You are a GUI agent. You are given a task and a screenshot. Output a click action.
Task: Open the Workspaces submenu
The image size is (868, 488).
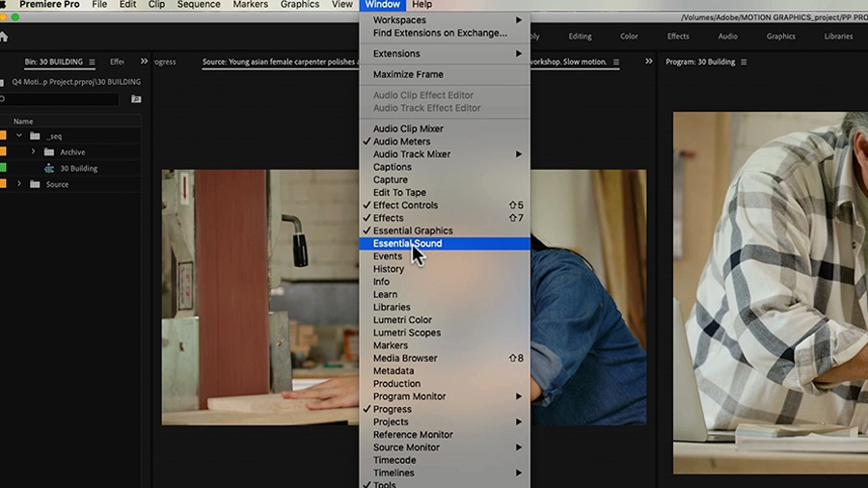point(445,20)
